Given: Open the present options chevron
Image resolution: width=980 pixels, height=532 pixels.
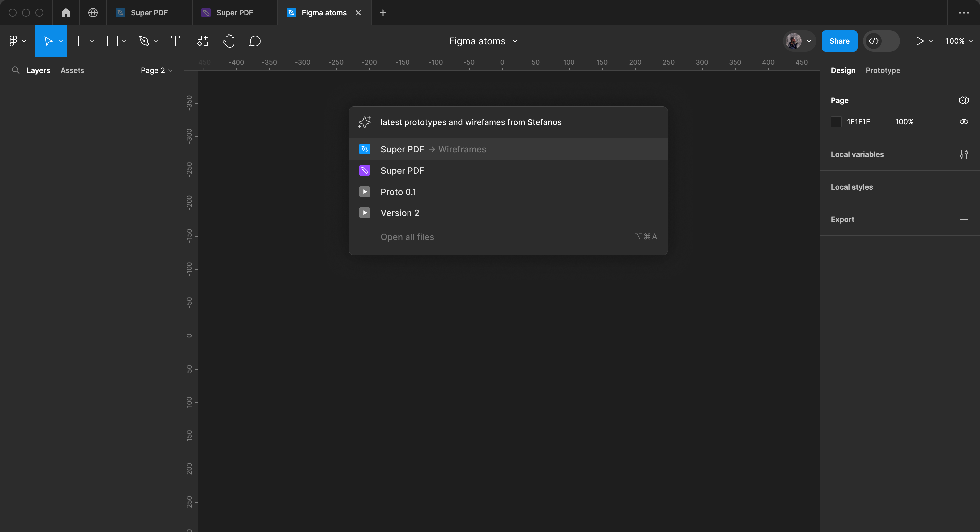Looking at the screenshot, I should pyautogui.click(x=931, y=41).
